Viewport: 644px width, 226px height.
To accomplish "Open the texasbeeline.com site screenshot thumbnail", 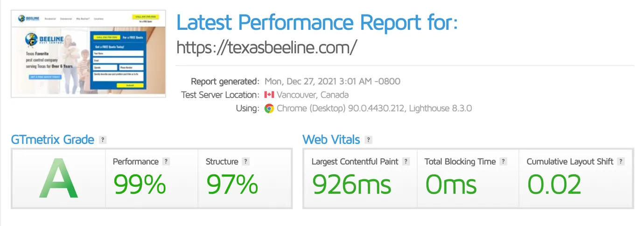I will (89, 54).
